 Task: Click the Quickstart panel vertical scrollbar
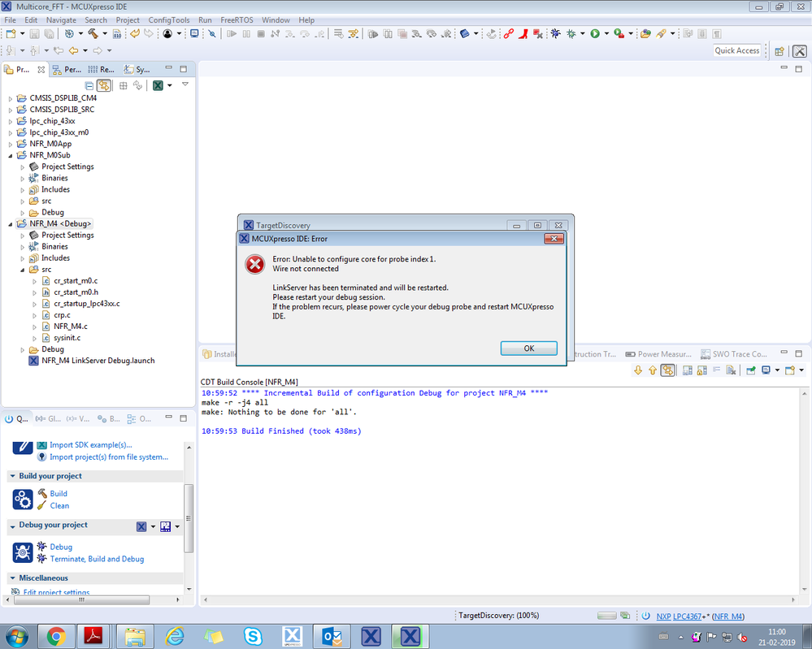click(x=189, y=517)
